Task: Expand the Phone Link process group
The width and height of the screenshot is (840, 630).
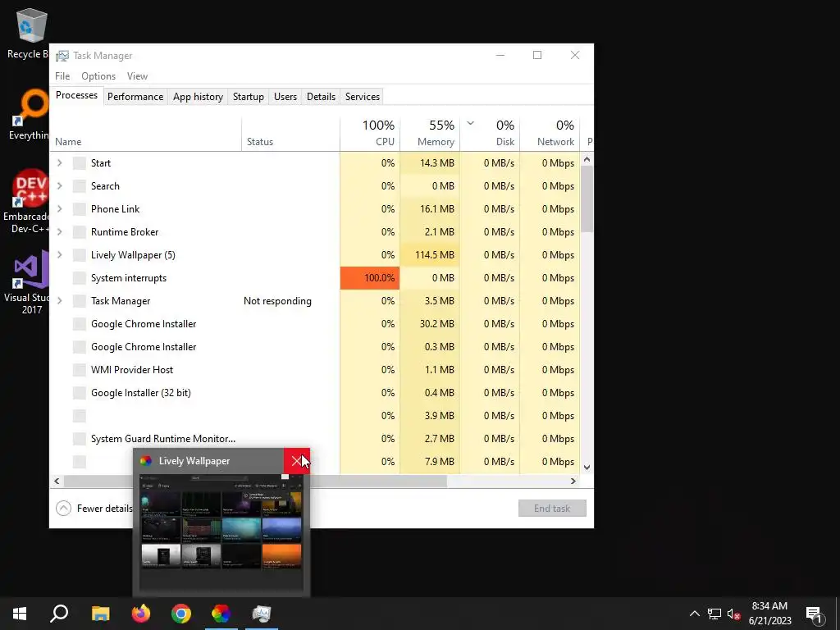Action: pyautogui.click(x=60, y=209)
